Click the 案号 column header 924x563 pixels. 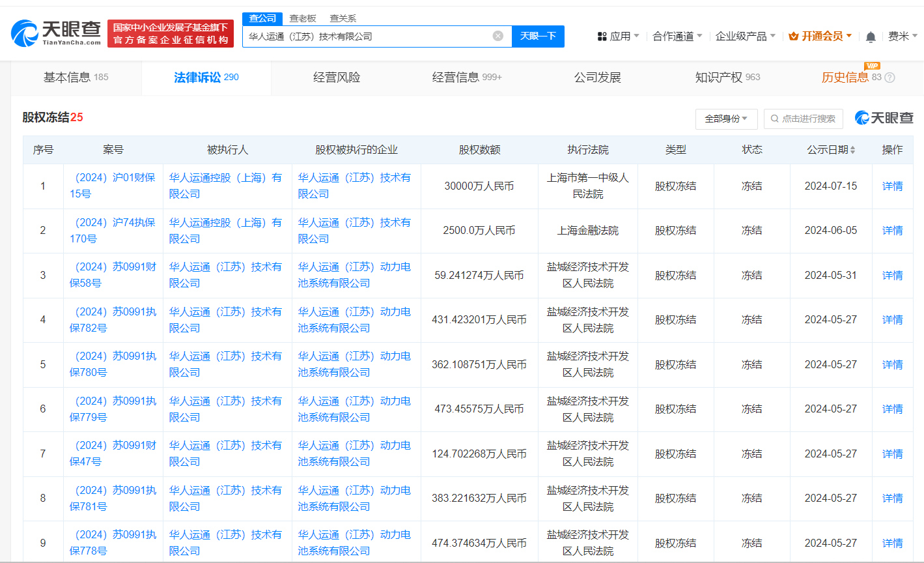tap(113, 150)
